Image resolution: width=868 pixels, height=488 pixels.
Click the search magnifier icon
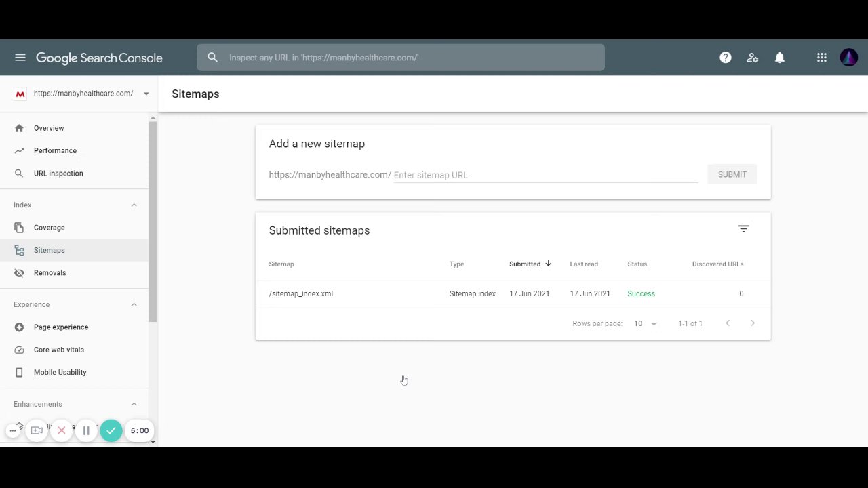pos(213,58)
